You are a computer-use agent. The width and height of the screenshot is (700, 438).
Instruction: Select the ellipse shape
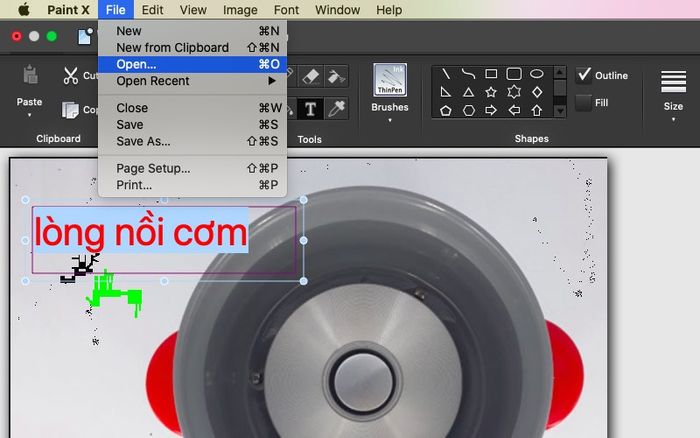pos(537,74)
